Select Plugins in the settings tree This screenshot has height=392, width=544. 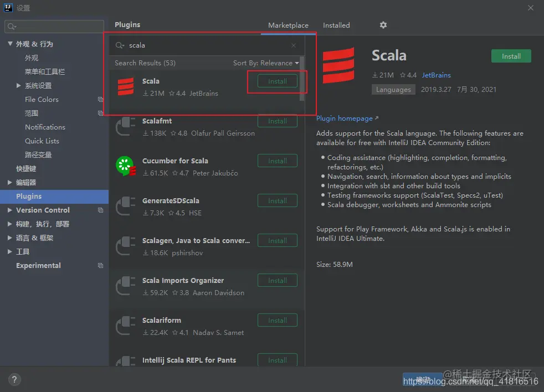coord(54,197)
